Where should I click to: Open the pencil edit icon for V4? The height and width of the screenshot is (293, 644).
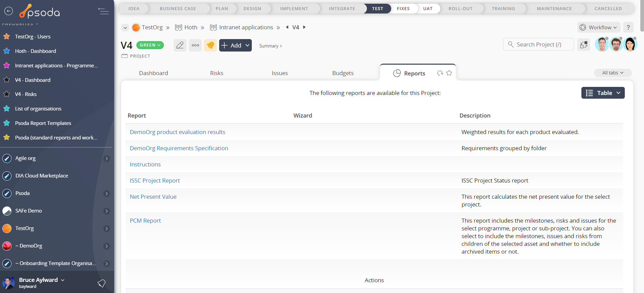(180, 45)
